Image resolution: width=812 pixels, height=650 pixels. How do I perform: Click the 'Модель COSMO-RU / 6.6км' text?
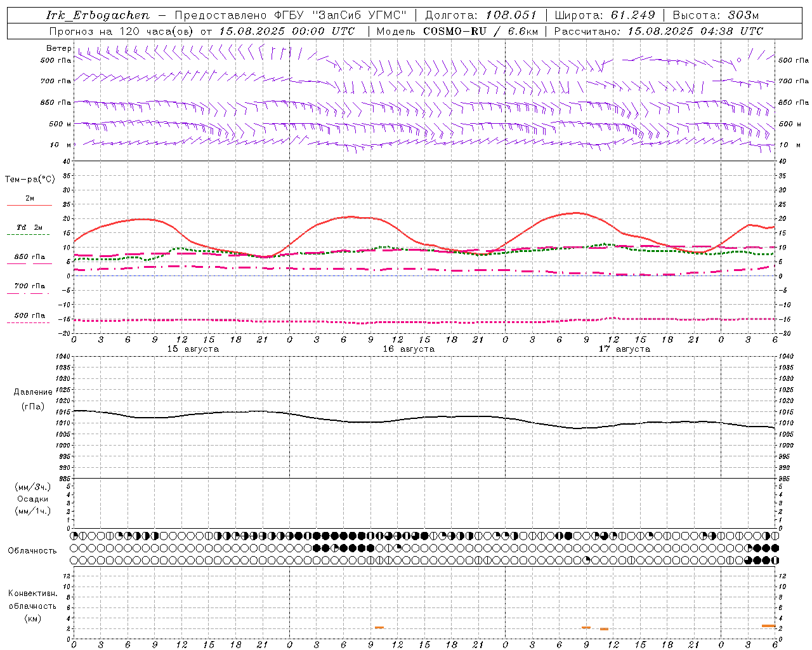point(457,31)
